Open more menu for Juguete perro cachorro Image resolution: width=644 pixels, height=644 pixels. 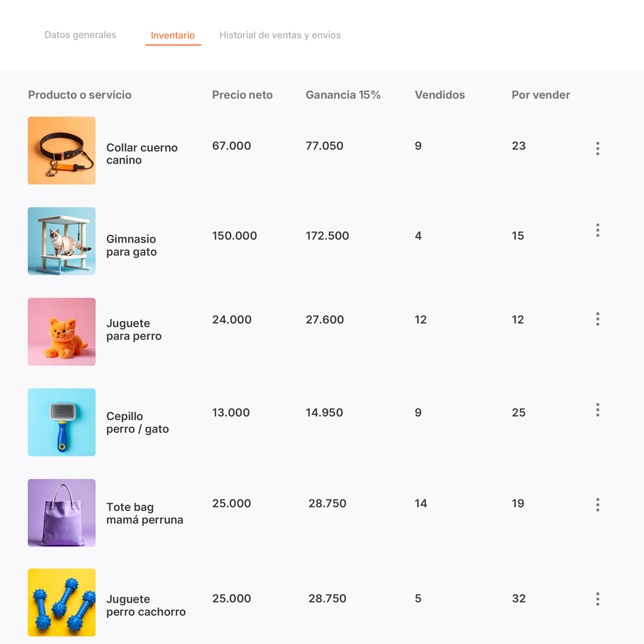[597, 599]
